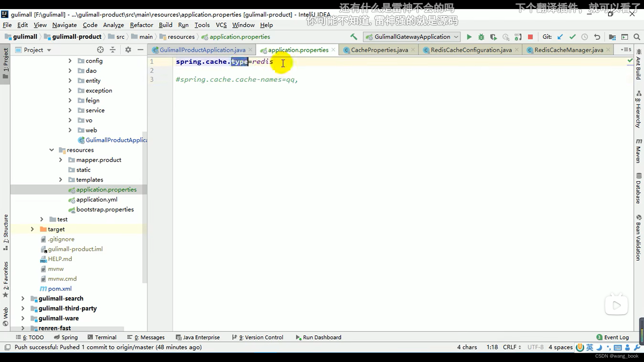The image size is (644, 362).
Task: Click the Version Control status icon
Action: click(x=234, y=337)
